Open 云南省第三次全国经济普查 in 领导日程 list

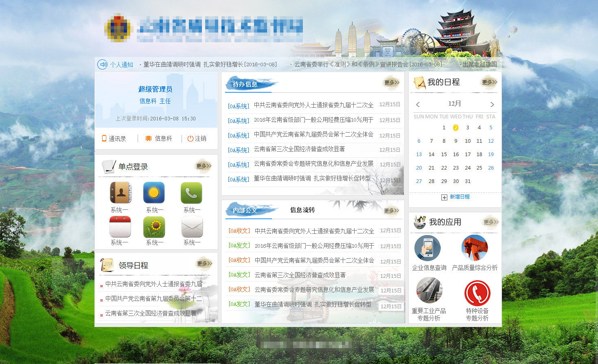[151, 313]
